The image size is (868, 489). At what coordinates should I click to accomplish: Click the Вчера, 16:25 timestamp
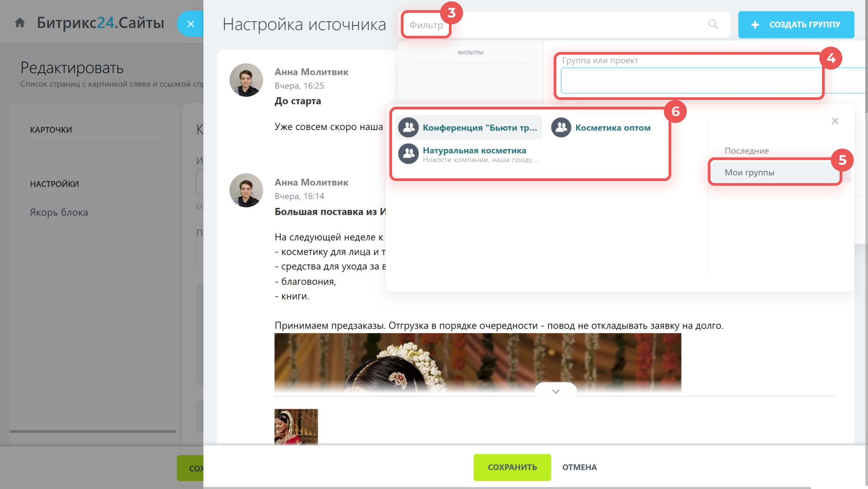coord(299,86)
